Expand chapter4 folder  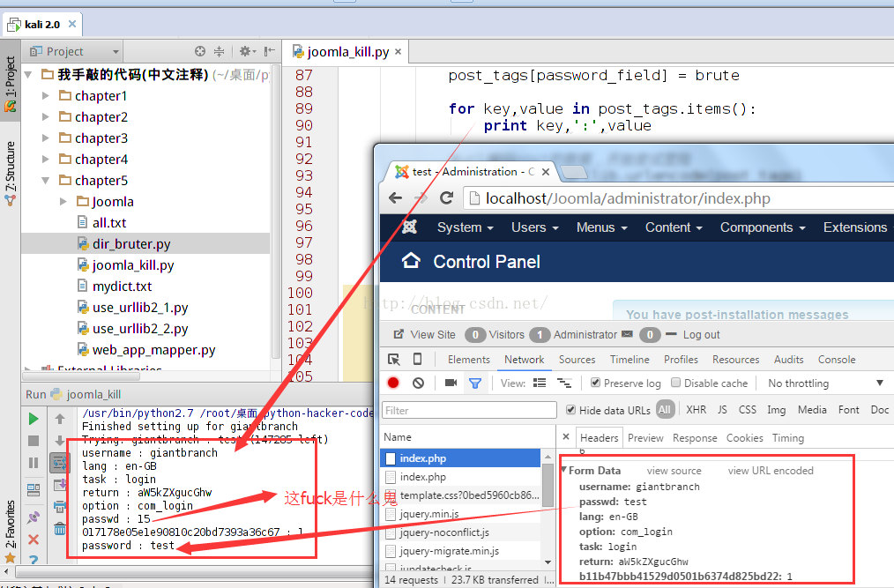pos(46,159)
